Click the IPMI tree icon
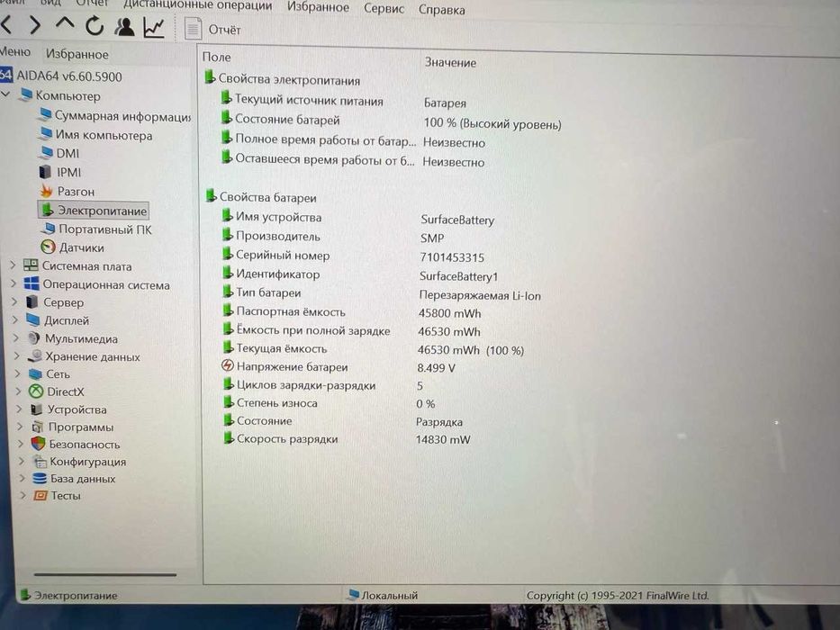 [x=46, y=172]
